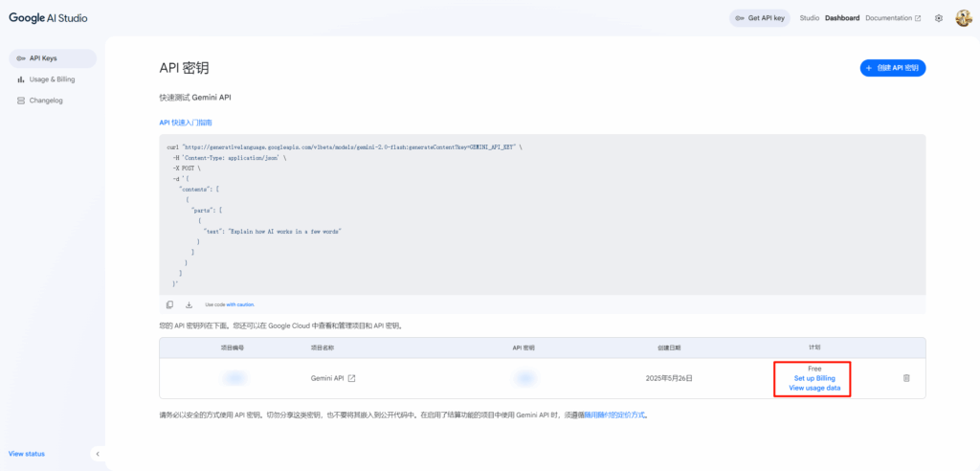The height and width of the screenshot is (471, 980).
Task: Click View status at sidebar bottom
Action: [27, 454]
